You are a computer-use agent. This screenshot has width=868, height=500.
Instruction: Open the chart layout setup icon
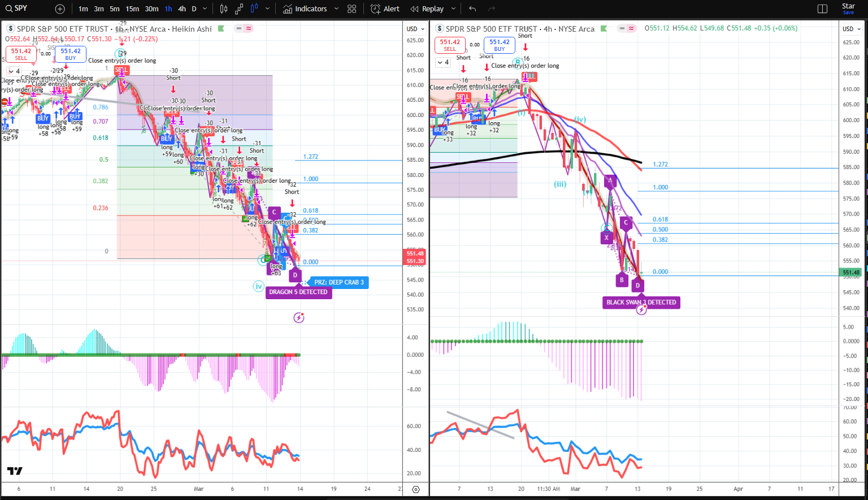point(823,9)
